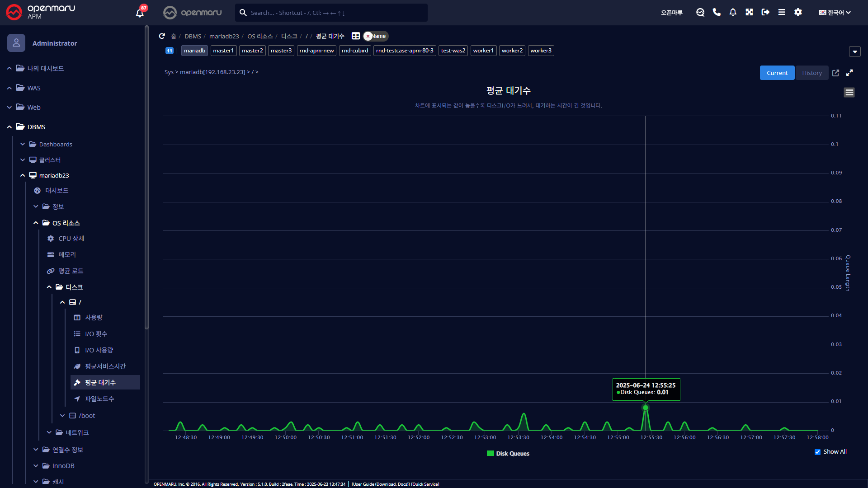This screenshot has width=868, height=488.
Task: Click the notification bell with 87 badge
Action: pyautogui.click(x=140, y=13)
